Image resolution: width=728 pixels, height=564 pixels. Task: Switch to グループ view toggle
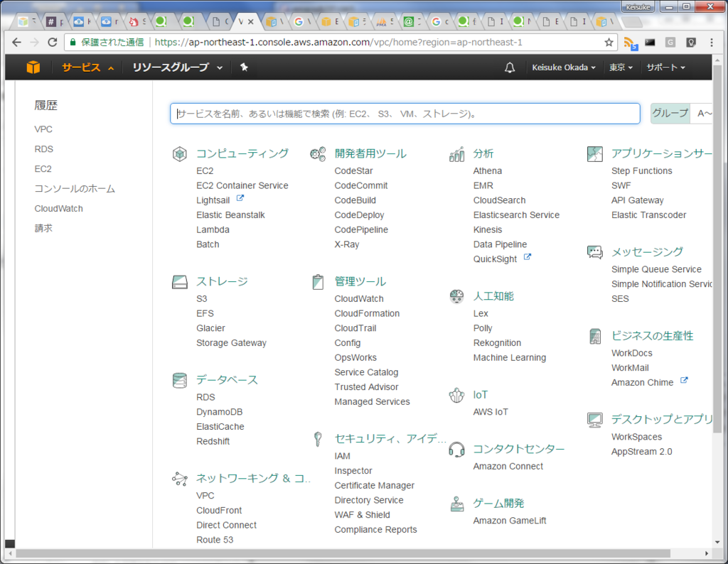(x=670, y=113)
